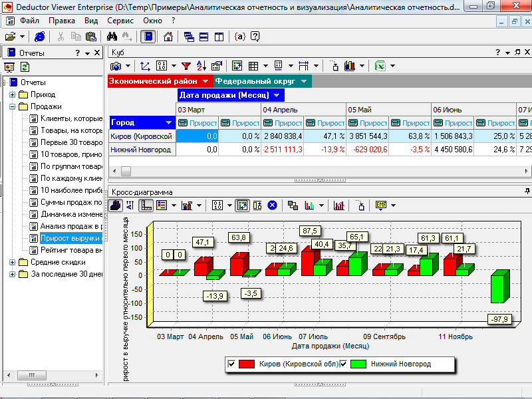Click the red filter funnel icon
The image size is (532, 399).
tap(186, 66)
